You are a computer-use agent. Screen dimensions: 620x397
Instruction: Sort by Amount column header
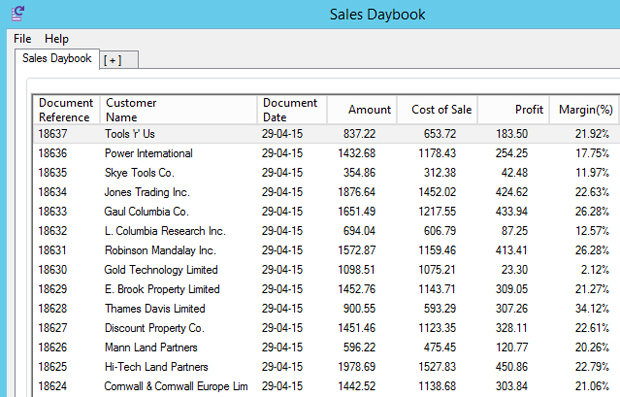click(362, 110)
